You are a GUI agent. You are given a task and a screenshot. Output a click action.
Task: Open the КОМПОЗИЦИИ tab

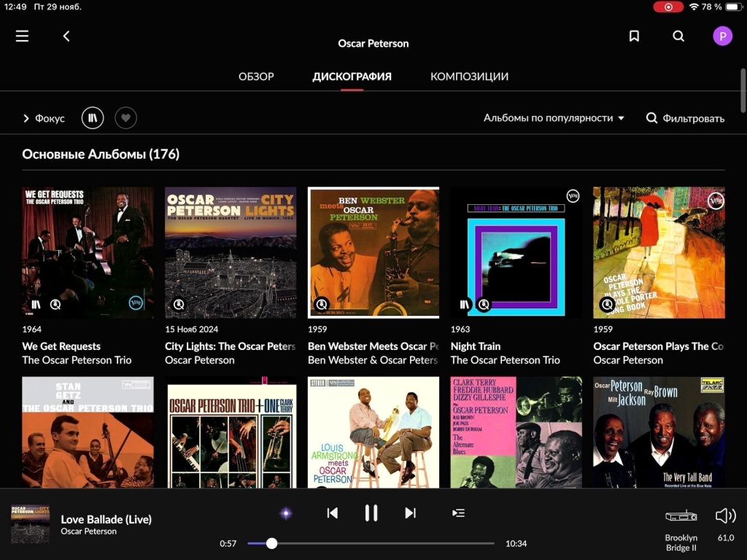point(469,76)
